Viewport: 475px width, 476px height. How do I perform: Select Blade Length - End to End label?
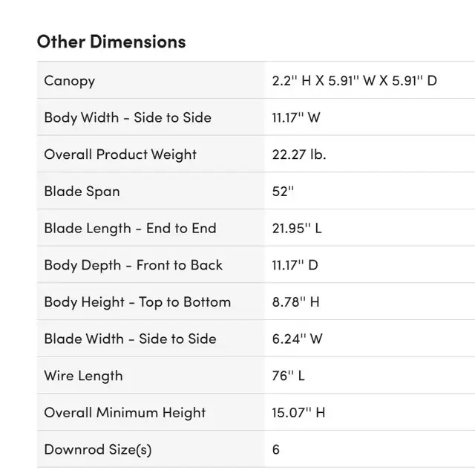pyautogui.click(x=130, y=228)
